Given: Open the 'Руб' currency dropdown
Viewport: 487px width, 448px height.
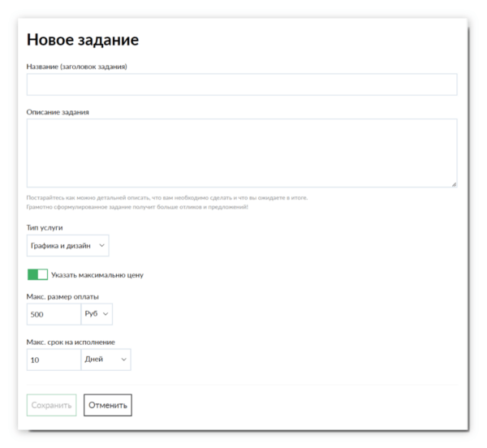Looking at the screenshot, I should click(x=97, y=314).
